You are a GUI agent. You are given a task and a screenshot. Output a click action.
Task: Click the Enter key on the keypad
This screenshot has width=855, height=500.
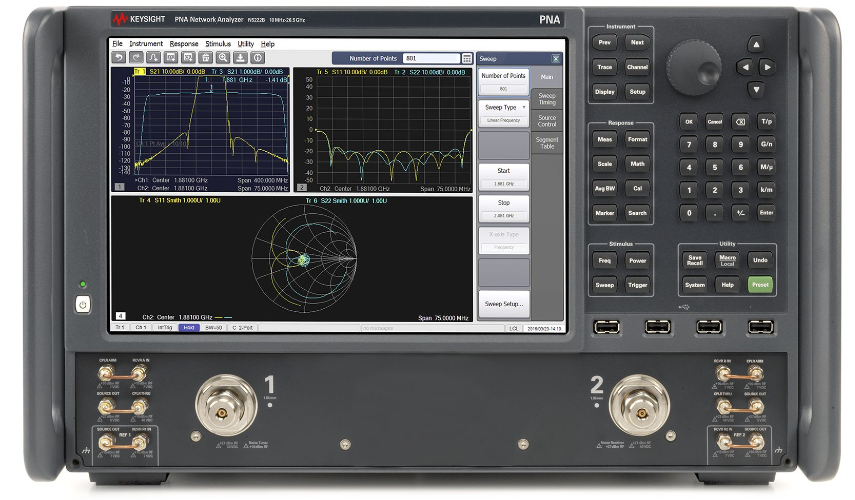point(766,213)
